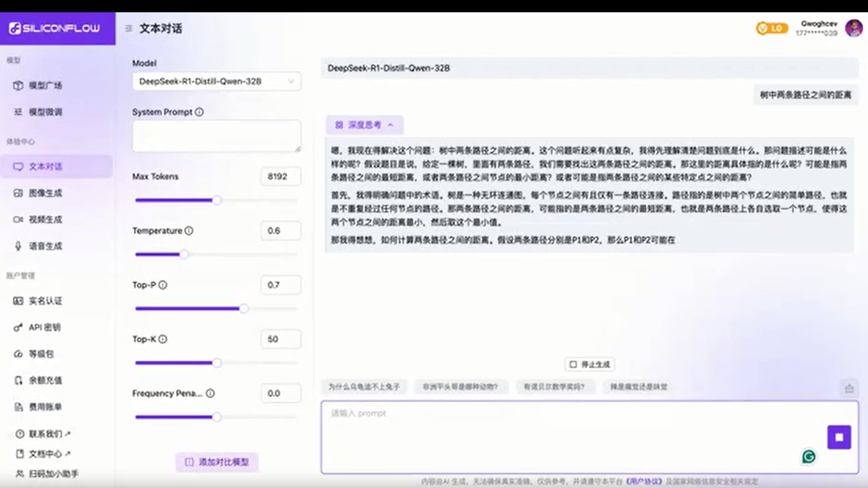
Task: Click the green Grammarly icon
Action: (x=809, y=457)
